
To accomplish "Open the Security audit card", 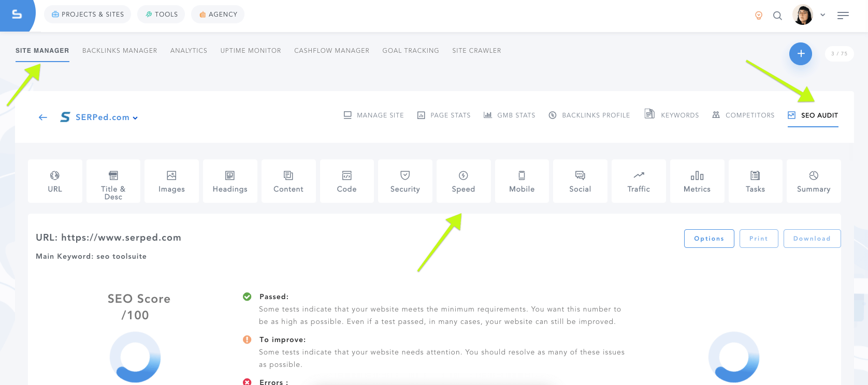I will pos(405,181).
